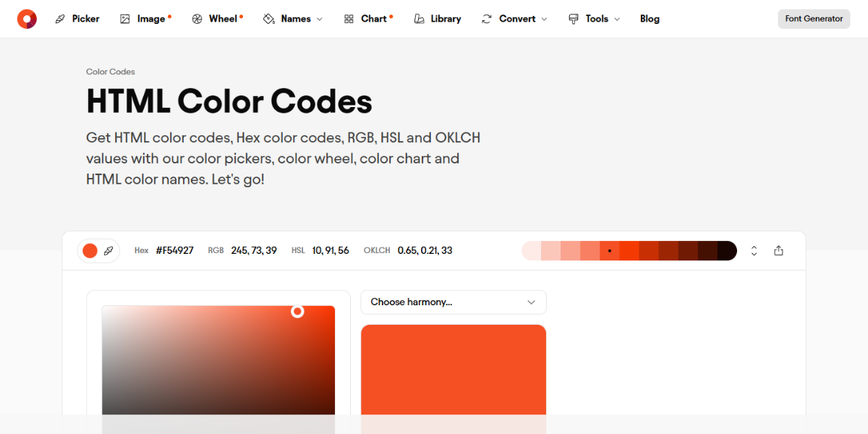Click the hex value #F54927
The width and height of the screenshot is (868, 434).
[174, 250]
